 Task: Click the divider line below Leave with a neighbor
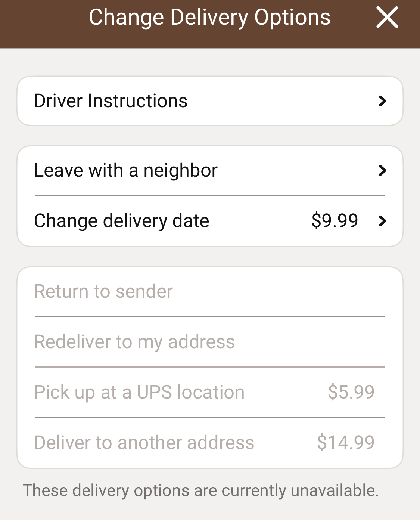pos(210,195)
